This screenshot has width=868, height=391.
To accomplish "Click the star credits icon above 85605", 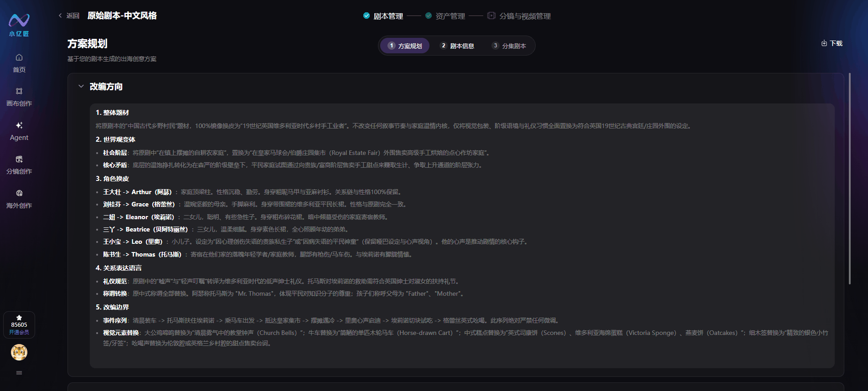I will coord(19,318).
